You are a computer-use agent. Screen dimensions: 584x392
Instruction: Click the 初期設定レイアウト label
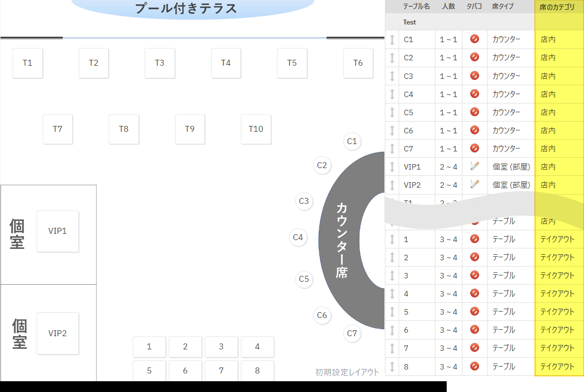pyautogui.click(x=347, y=372)
